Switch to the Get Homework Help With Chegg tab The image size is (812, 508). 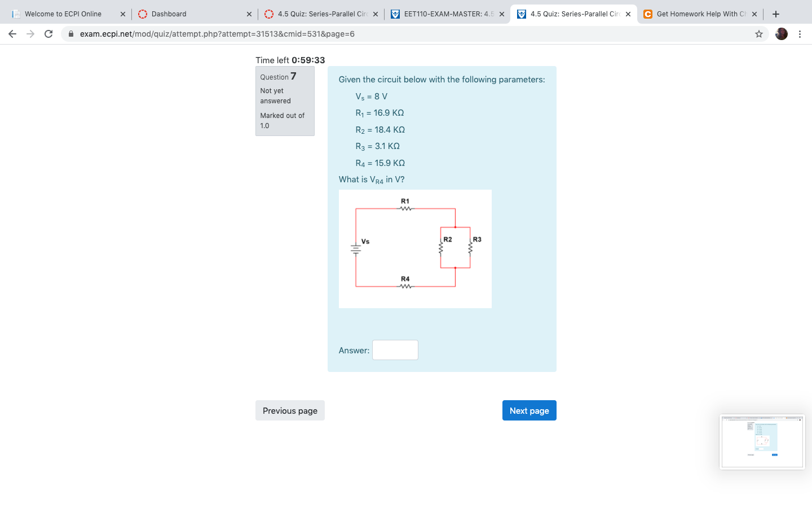click(699, 14)
